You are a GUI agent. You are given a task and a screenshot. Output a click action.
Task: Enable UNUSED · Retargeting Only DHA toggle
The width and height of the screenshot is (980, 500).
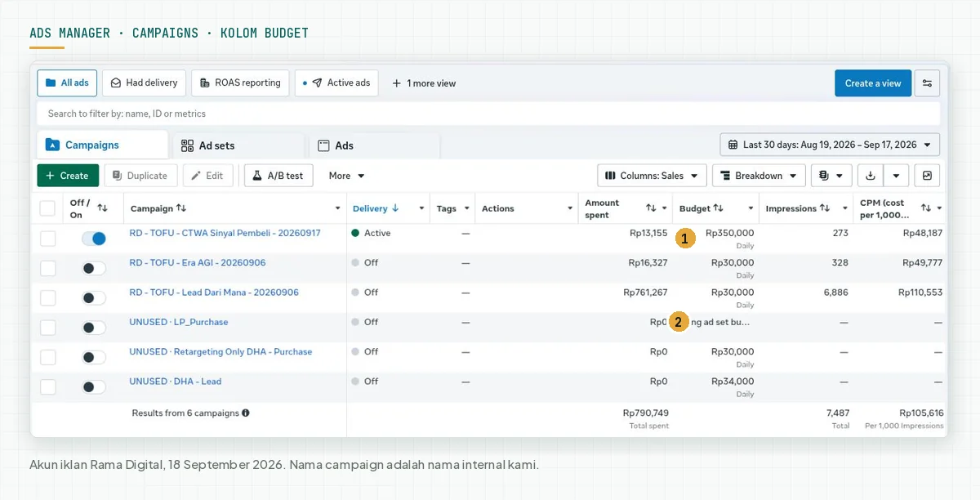[x=94, y=357]
